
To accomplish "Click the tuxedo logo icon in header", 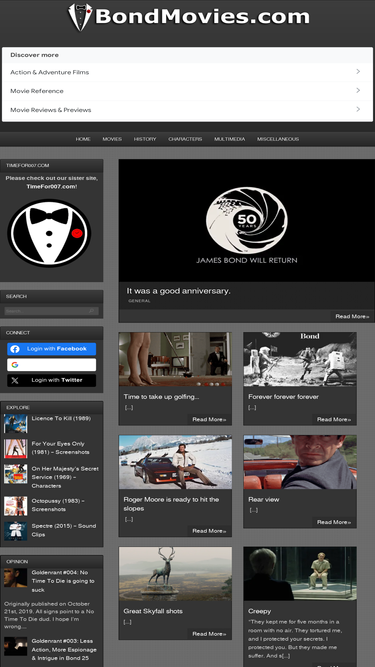I will click(x=80, y=17).
